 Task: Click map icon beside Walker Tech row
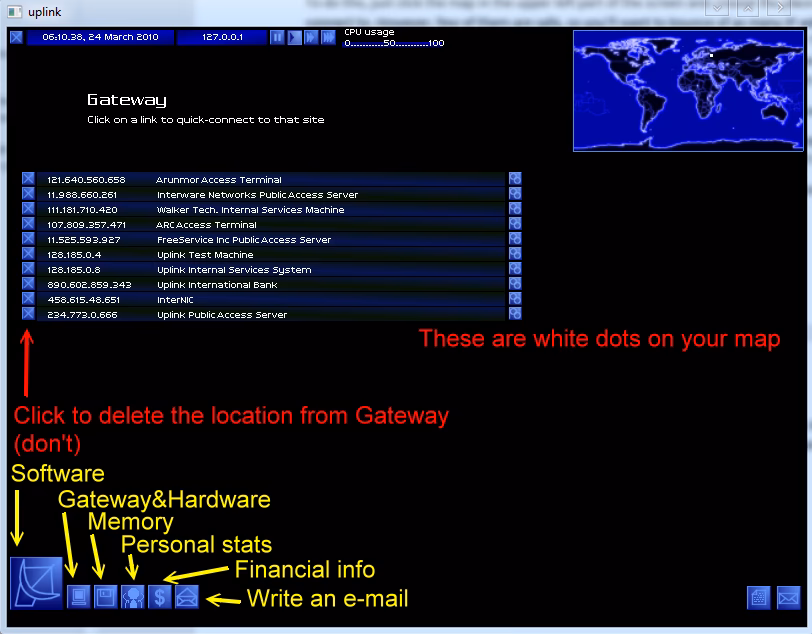(x=515, y=209)
